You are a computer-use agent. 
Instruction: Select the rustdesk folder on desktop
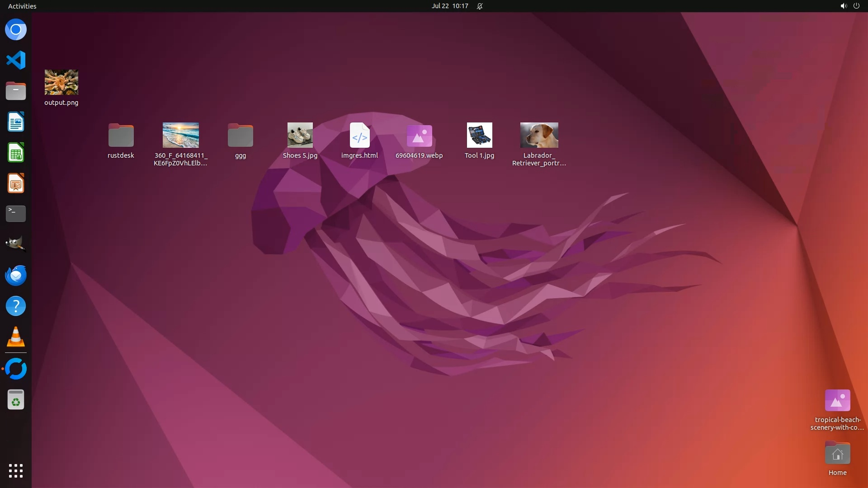point(121,136)
